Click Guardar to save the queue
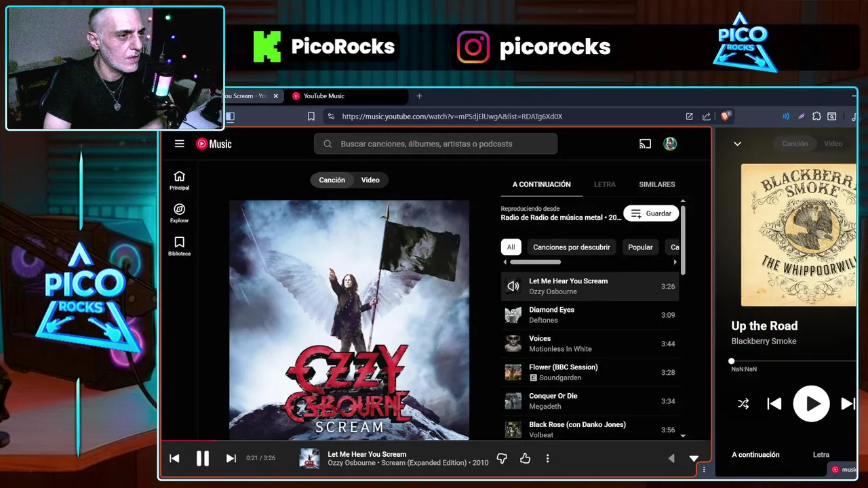868x488 pixels. [x=651, y=213]
